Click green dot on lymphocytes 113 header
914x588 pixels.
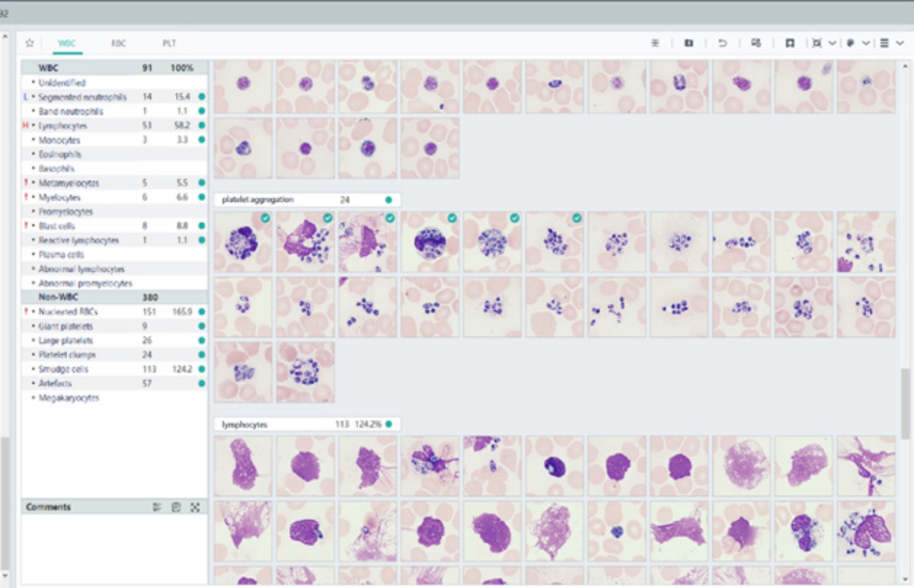388,424
